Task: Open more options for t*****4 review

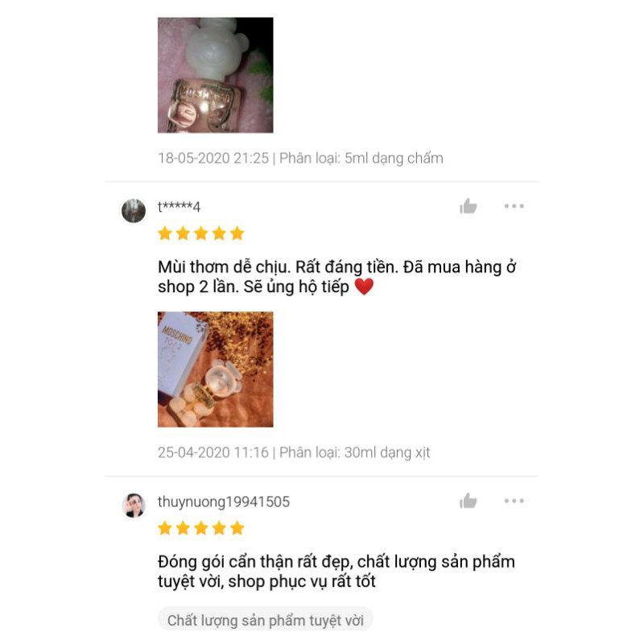Action: (514, 206)
